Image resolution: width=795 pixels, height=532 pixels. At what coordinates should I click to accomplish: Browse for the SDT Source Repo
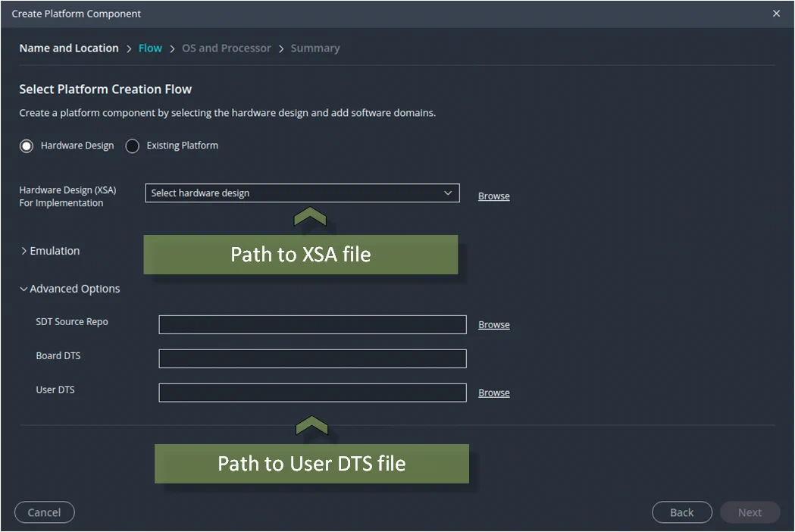(494, 324)
